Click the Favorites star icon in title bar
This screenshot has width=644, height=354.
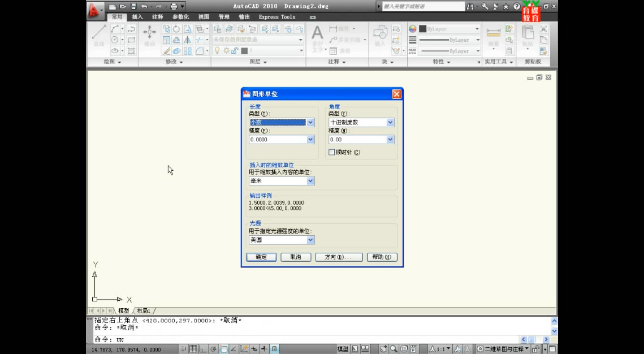point(505,7)
